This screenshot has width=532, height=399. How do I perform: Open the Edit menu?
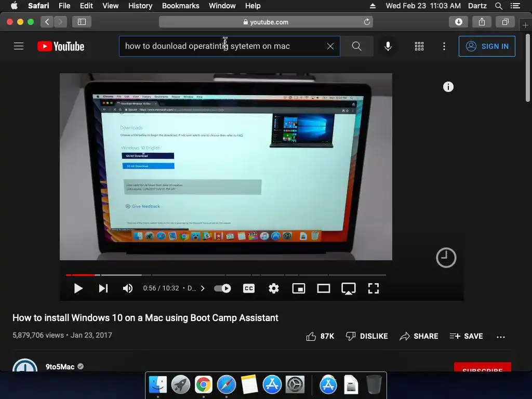(86, 6)
